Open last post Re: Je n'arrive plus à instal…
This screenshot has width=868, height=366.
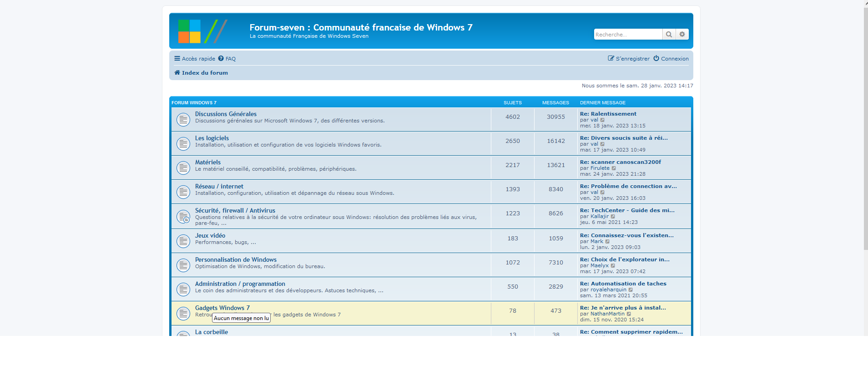pyautogui.click(x=623, y=308)
